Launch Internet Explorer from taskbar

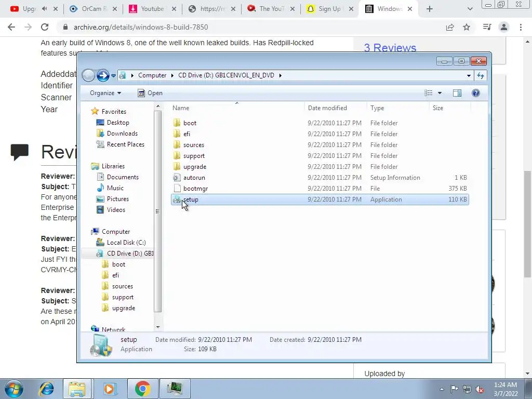[46, 389]
